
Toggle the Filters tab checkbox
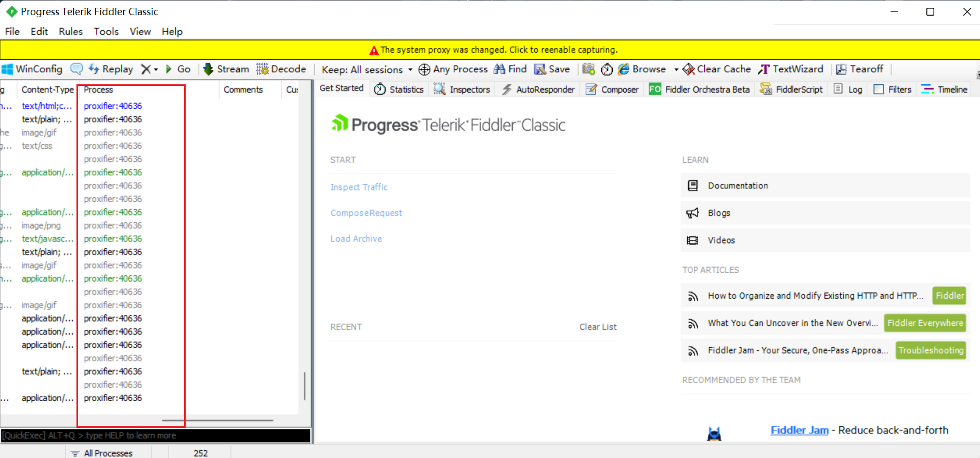pyautogui.click(x=879, y=90)
